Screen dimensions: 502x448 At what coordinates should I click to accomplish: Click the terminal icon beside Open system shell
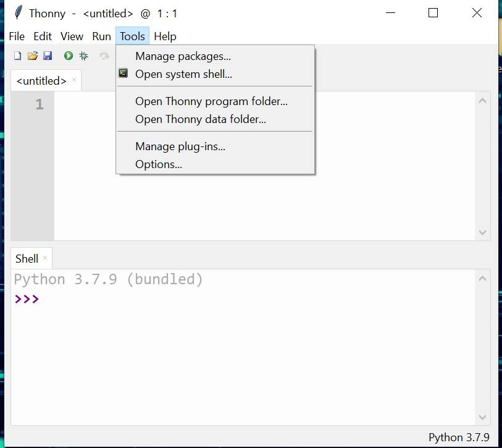(x=123, y=73)
